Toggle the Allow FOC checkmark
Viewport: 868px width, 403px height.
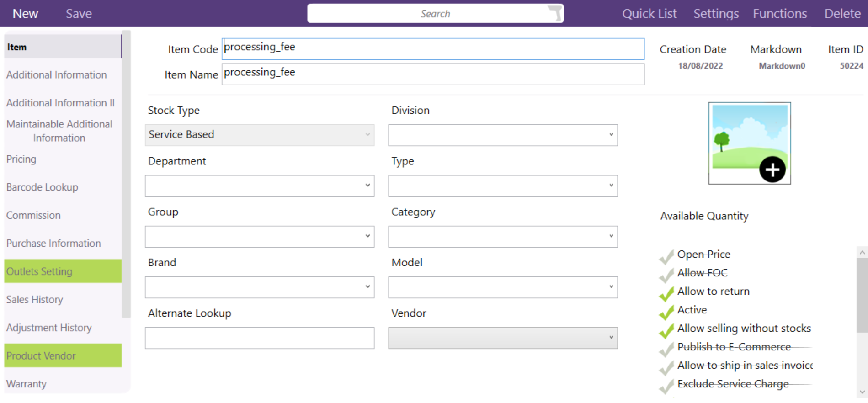pos(666,274)
